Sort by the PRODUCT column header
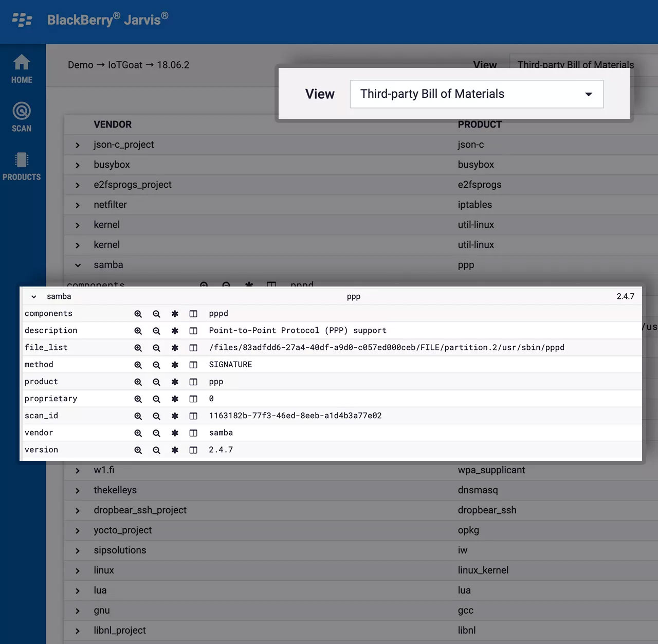658x644 pixels. [480, 124]
